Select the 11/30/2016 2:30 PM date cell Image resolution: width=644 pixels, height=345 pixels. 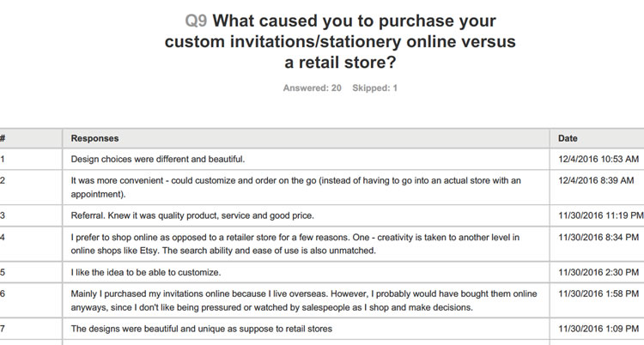point(598,272)
